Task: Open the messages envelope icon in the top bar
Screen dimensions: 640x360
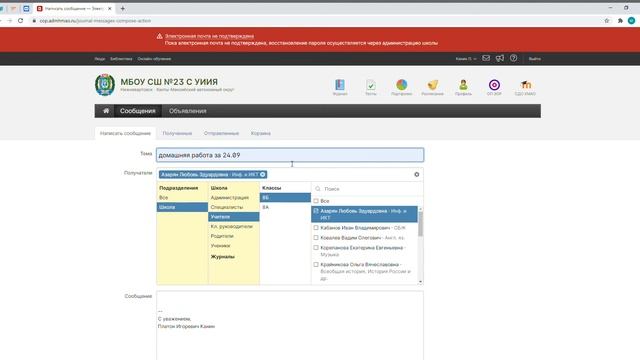Action: (486, 58)
